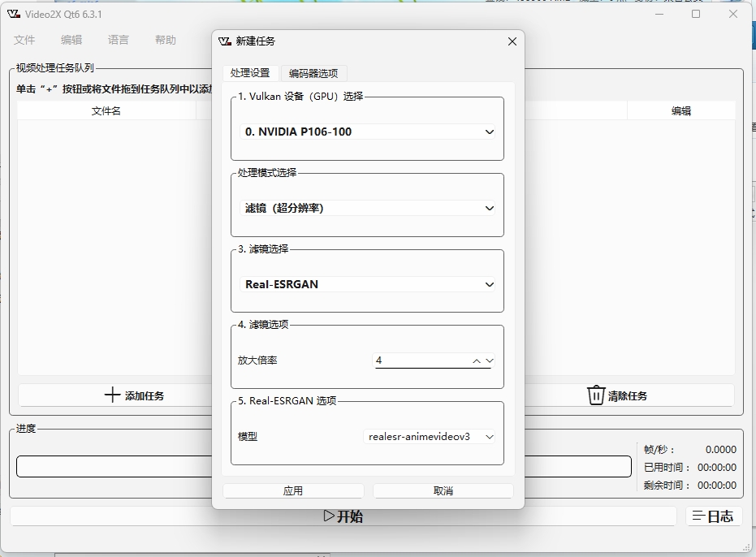Click the down arrow to decrease 放大倍率
756x557 pixels.
tap(490, 361)
